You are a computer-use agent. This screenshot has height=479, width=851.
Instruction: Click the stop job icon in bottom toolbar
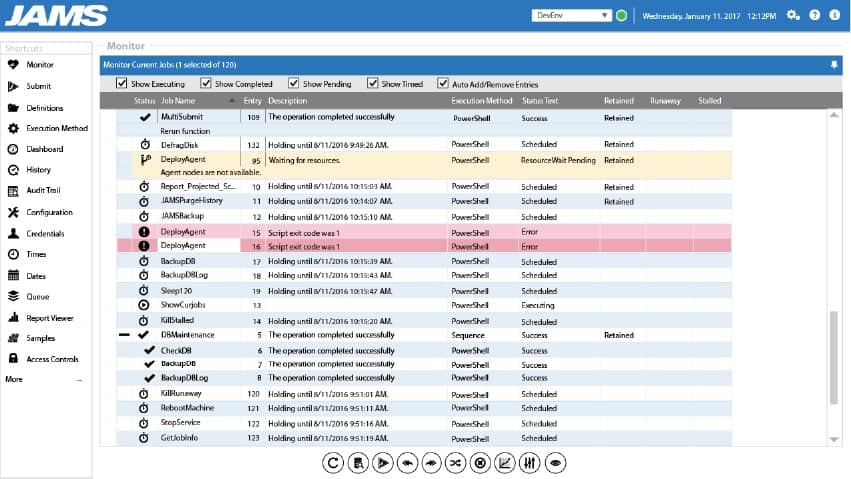(481, 462)
